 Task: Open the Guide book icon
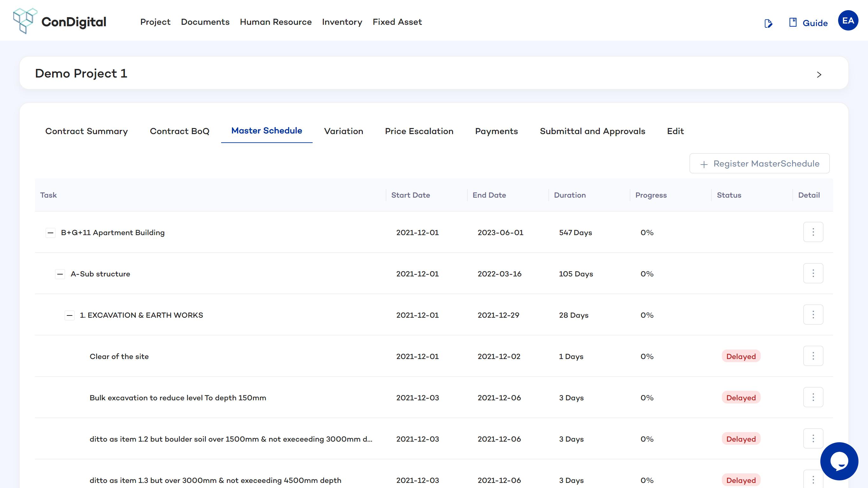pos(792,23)
